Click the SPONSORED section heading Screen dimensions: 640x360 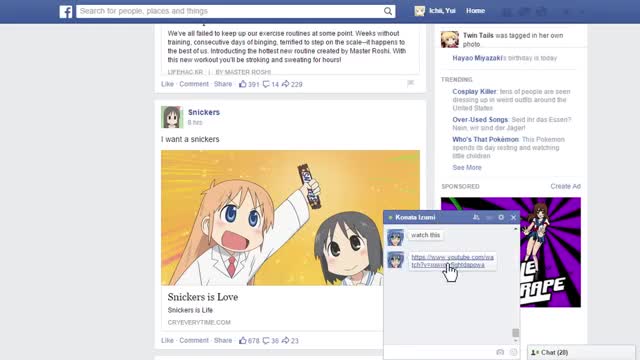[460, 186]
